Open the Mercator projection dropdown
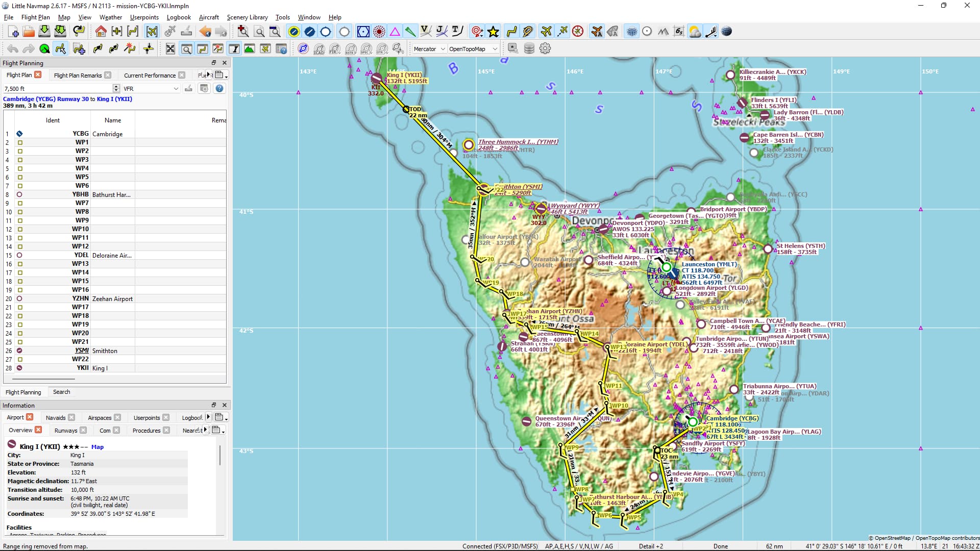This screenshot has width=980, height=551. coord(429,49)
